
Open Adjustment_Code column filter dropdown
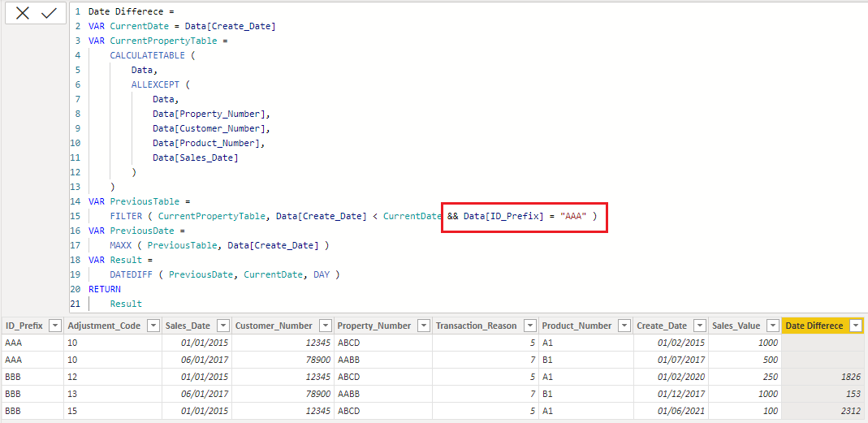152,326
